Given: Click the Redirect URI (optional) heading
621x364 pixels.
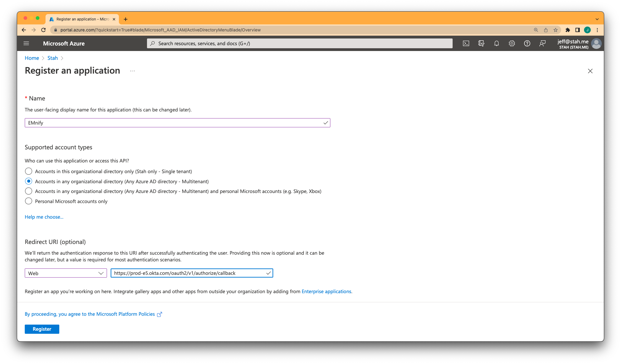Looking at the screenshot, I should pos(55,242).
